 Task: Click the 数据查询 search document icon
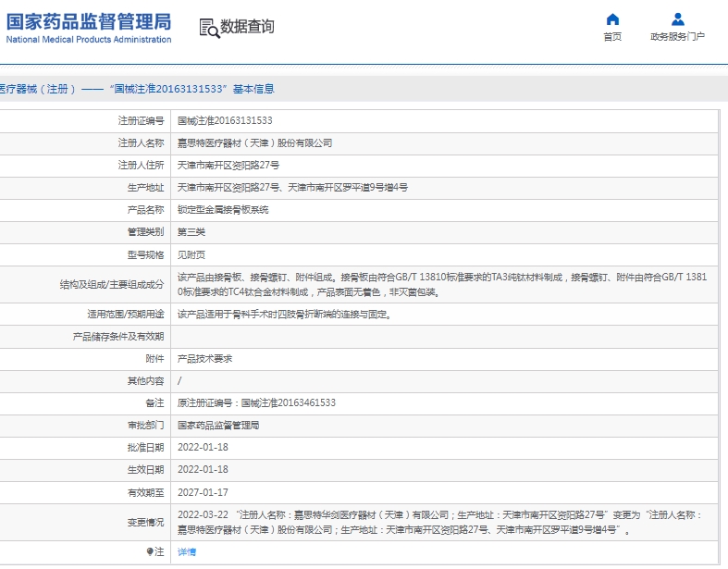point(209,28)
